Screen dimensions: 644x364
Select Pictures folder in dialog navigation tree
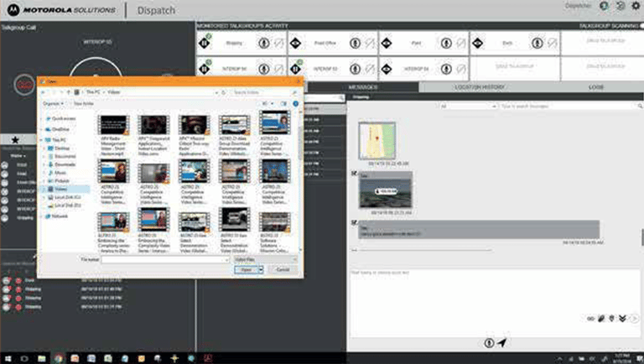click(62, 181)
